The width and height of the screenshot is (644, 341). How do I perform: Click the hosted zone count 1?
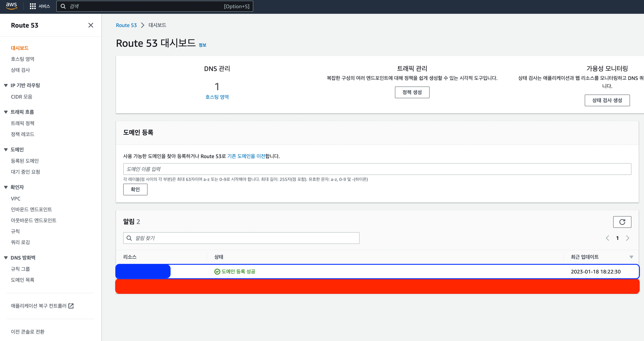[217, 87]
